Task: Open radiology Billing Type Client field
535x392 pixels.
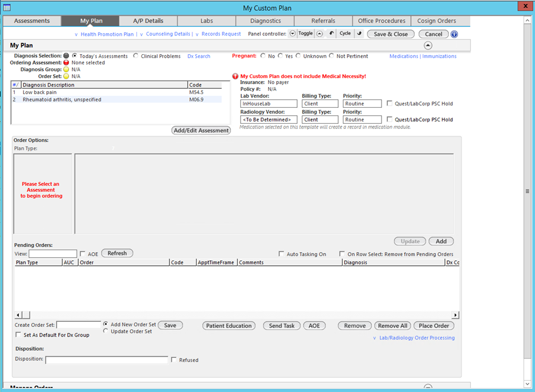Action: click(320, 119)
